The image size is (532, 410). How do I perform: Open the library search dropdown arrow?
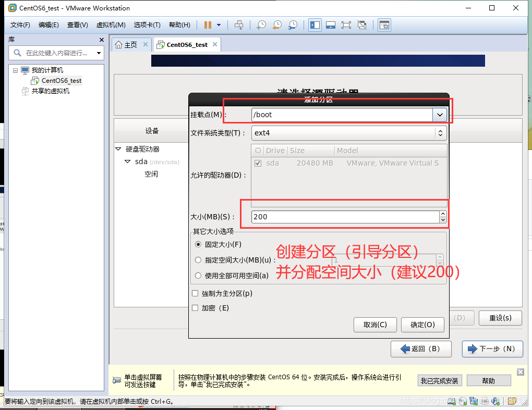pyautogui.click(x=99, y=53)
